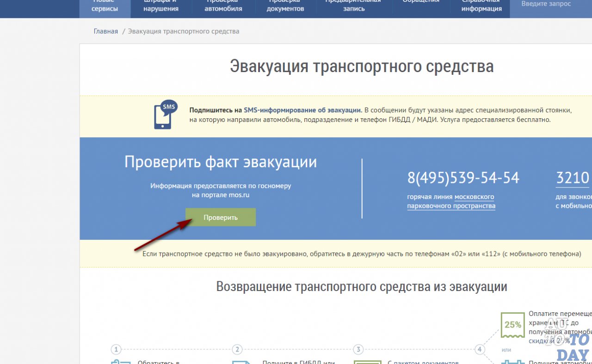Viewport: 592px width, 364px height.
Task: Open Справочная информация
Action: (x=481, y=6)
